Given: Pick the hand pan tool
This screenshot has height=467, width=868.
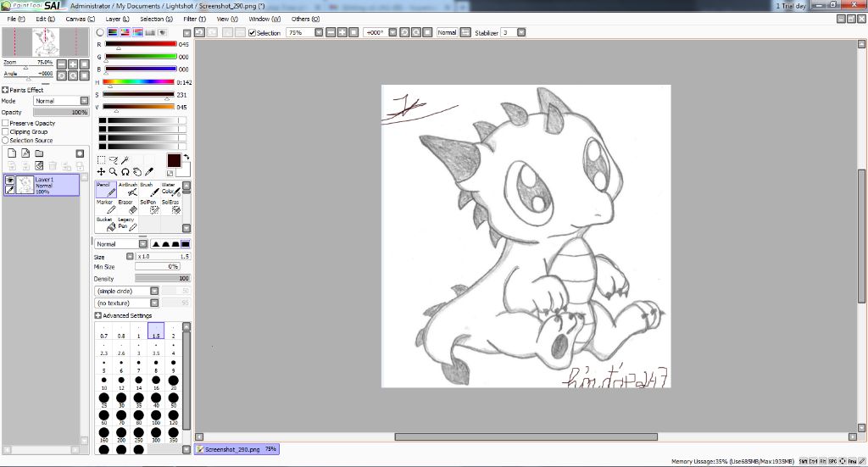Looking at the screenshot, I should click(137, 172).
